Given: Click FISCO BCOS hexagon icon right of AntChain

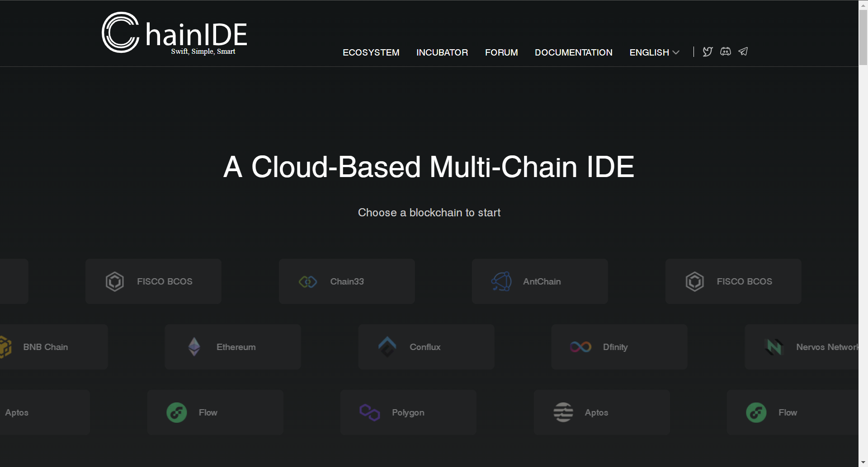Looking at the screenshot, I should coord(695,281).
